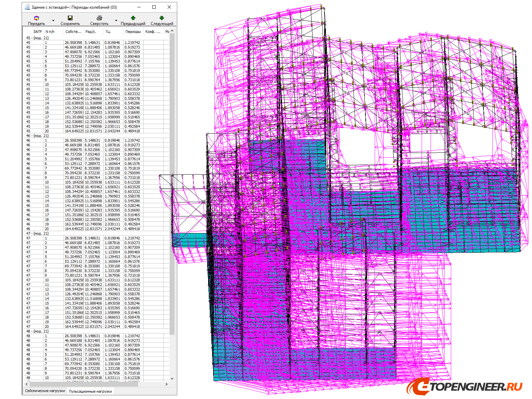Select the 47 - (мод. 21) group row
Image resolution: width=532 pixels, height=399 pixels.
[38, 233]
